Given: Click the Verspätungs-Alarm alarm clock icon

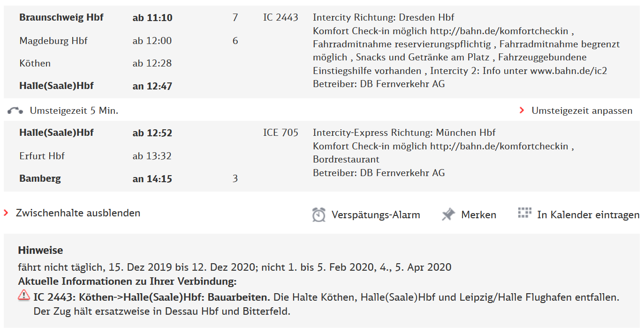Looking at the screenshot, I should [319, 215].
